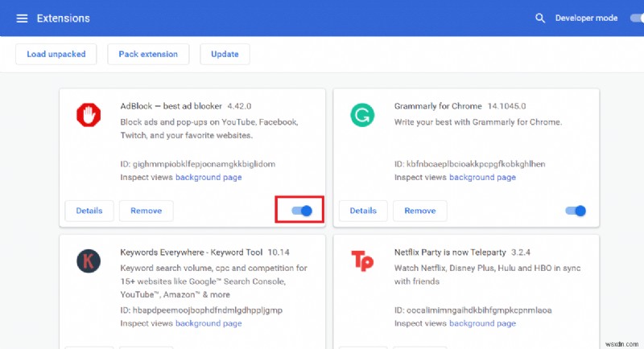Disable the AdBlock extension toggle

[x=301, y=211]
